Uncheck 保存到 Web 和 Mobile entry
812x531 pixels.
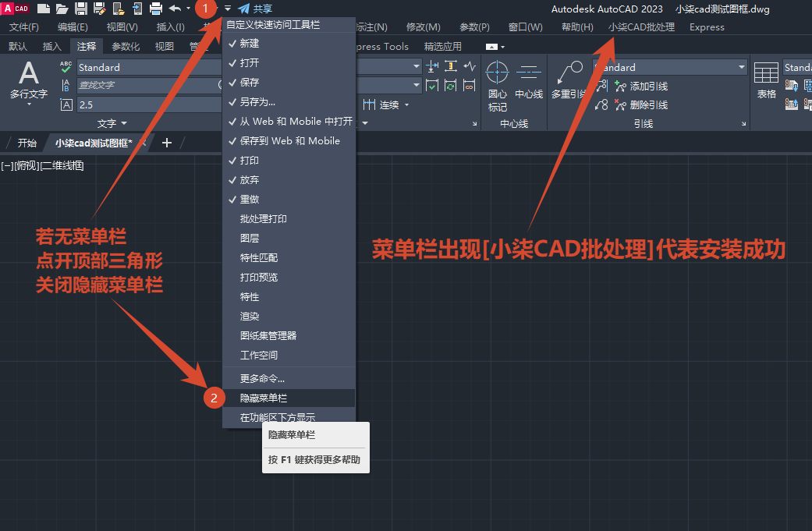289,141
